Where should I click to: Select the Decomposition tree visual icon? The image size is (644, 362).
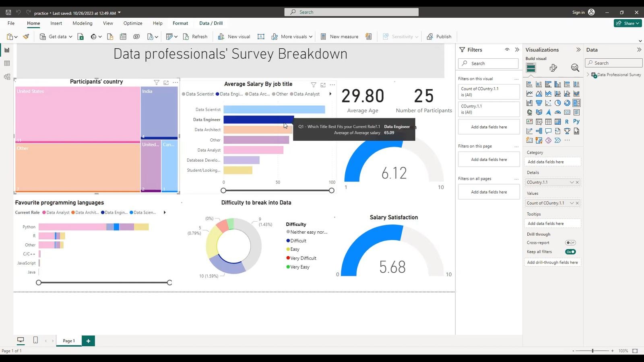(539, 131)
